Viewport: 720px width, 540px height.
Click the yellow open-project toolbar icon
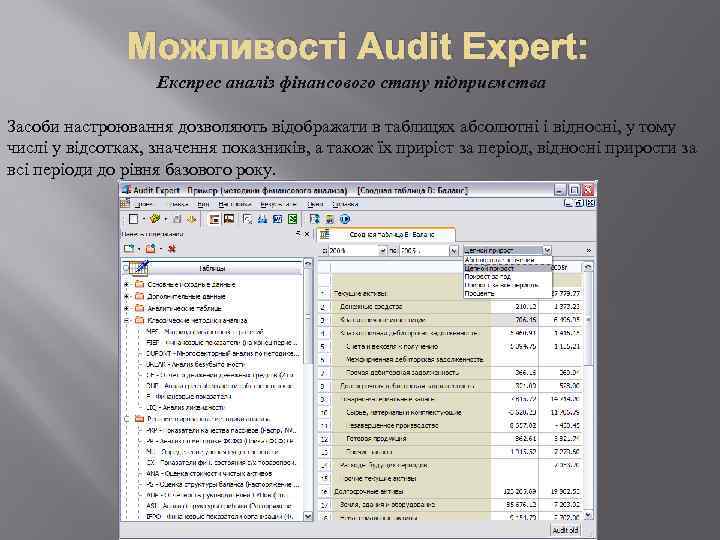155,219
